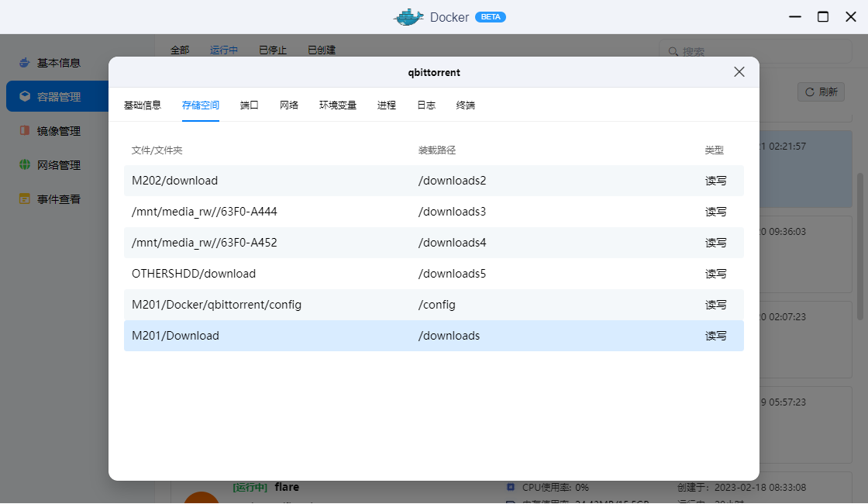868x504 pixels.
Task: Close the Docker application window
Action: click(851, 16)
